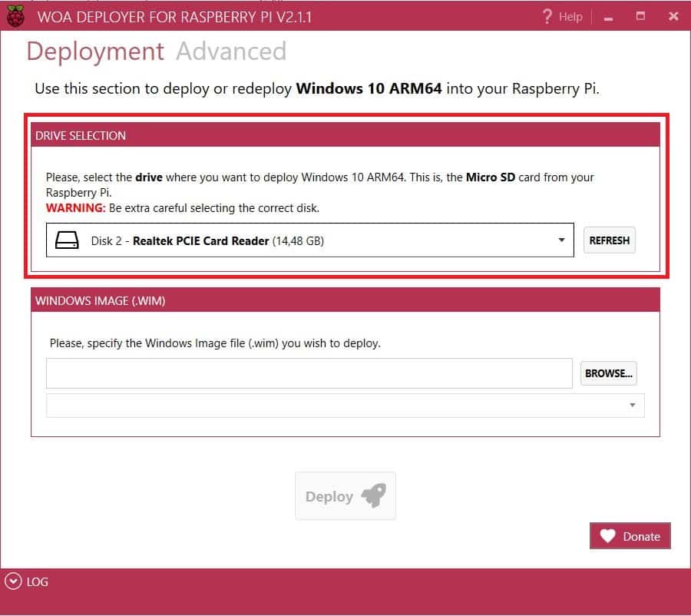Click the Windows Image file path field
The height and width of the screenshot is (616, 691).
[309, 373]
